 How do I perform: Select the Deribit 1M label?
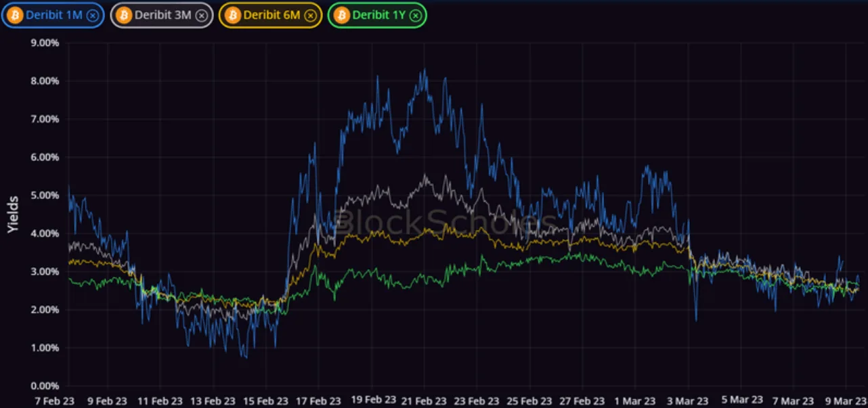pos(56,15)
